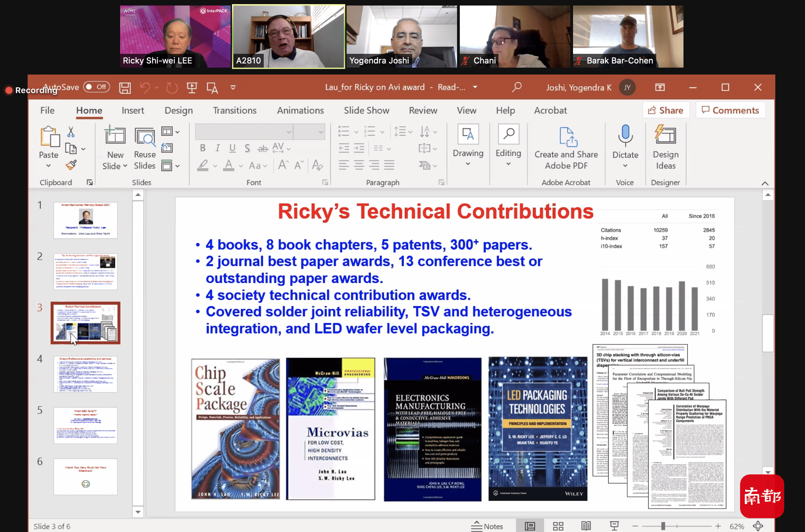Click the Dictate microphone icon
The image size is (805, 532).
coord(625,136)
